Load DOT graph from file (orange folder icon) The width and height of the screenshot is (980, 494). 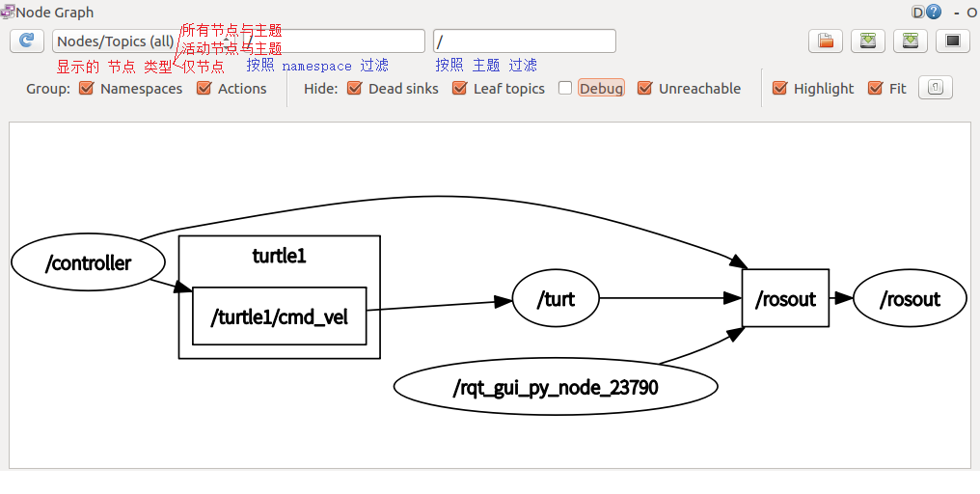pyautogui.click(x=826, y=41)
